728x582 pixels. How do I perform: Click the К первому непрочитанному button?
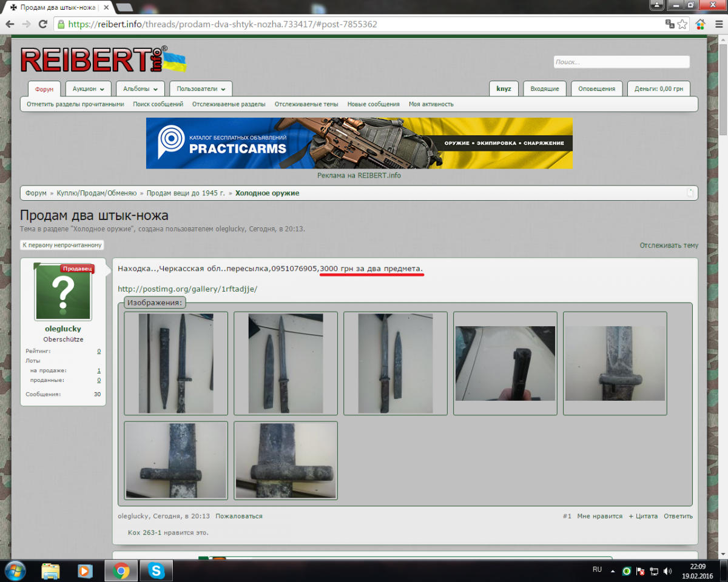(62, 246)
